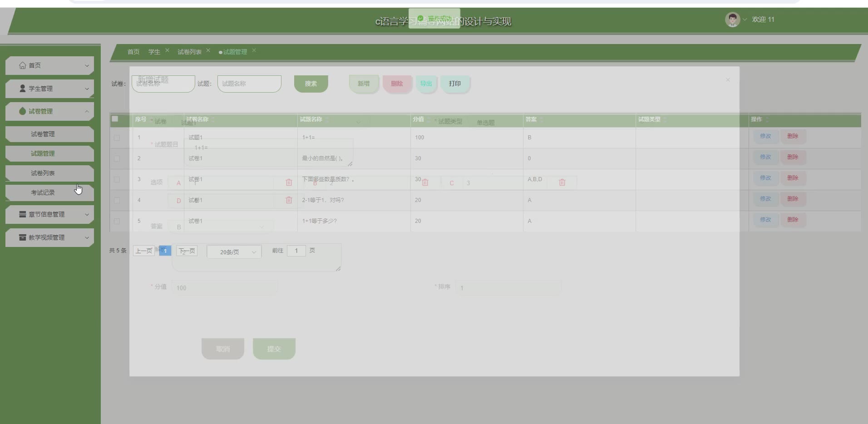868x424 pixels.
Task: Click the 分值 field showing 100
Action: (x=225, y=288)
